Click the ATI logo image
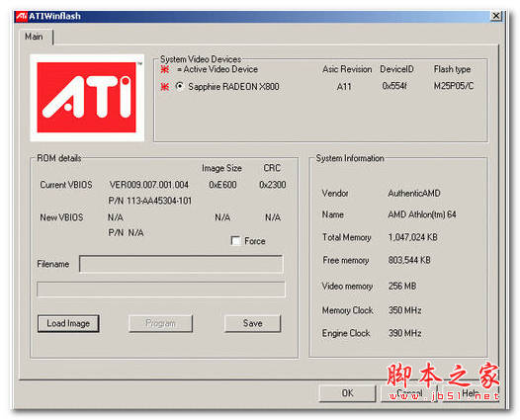This screenshot has height=420, width=520. [87, 98]
